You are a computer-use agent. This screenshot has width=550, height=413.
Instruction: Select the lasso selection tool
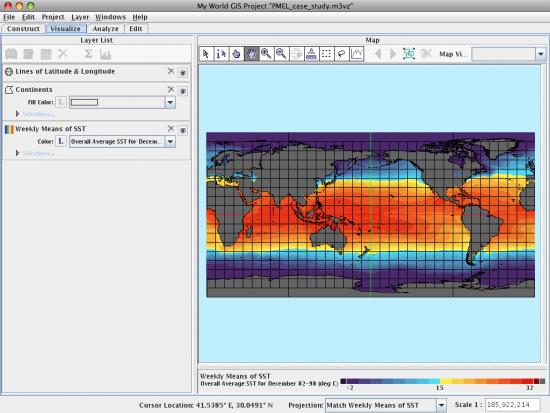[342, 54]
